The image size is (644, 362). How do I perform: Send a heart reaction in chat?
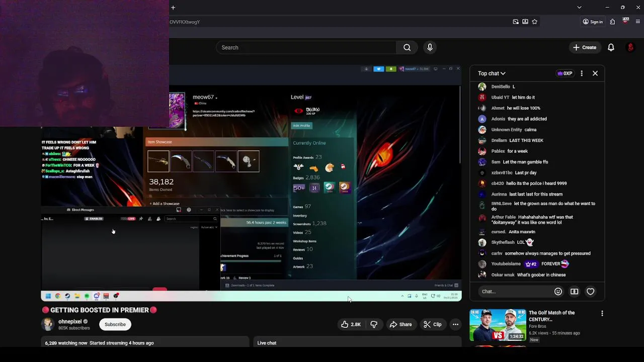(591, 292)
